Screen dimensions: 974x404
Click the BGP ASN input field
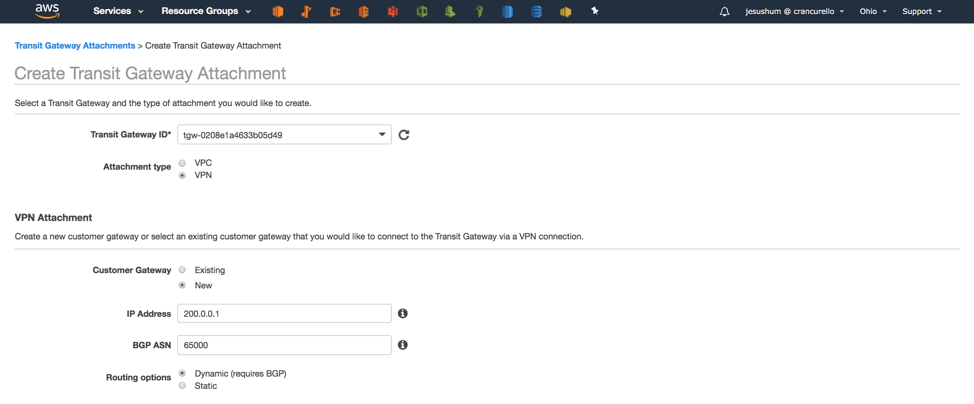(x=284, y=345)
